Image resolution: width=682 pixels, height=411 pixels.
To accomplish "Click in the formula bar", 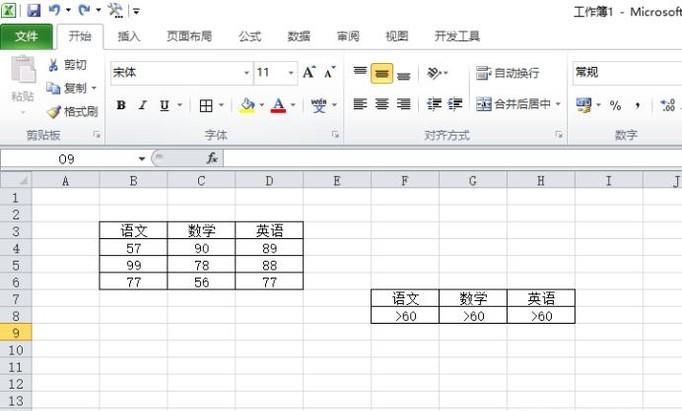I will coord(453,159).
